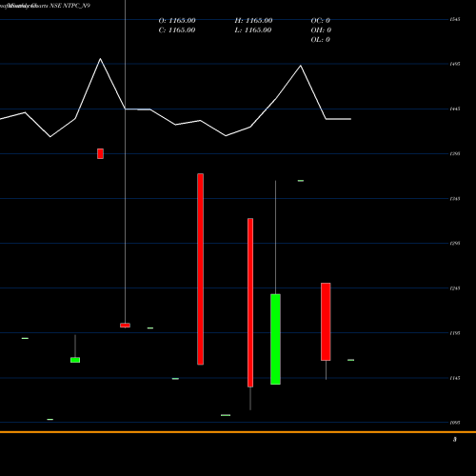Image resolution: width=476 pixels, height=476 pixels.
Task: Click the 'NSE NTPC_N9' chart title
Action: [x=69, y=6]
